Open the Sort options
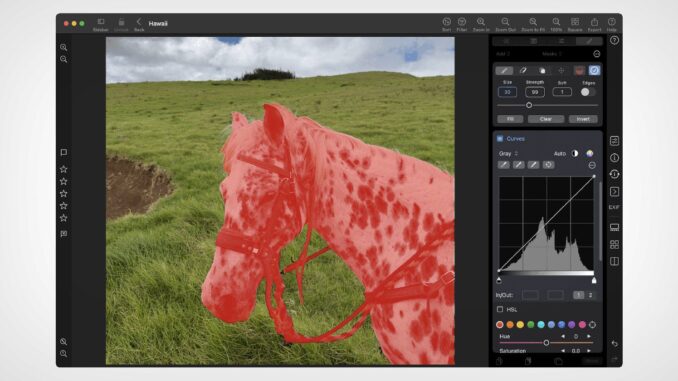This screenshot has width=678, height=381. [446, 24]
